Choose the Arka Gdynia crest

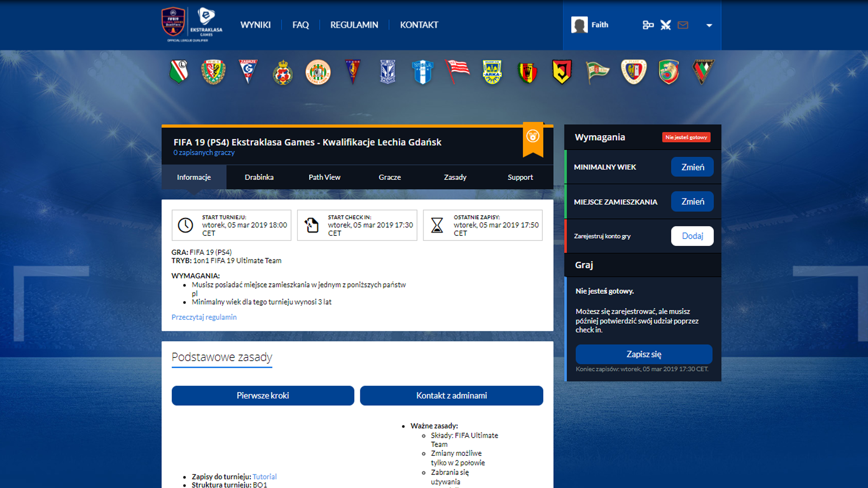pos(492,72)
